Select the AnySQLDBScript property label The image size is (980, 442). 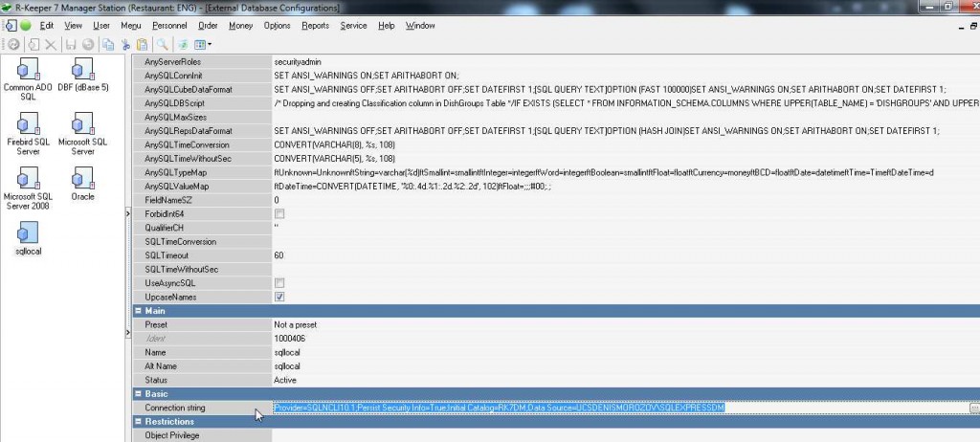[x=174, y=103]
